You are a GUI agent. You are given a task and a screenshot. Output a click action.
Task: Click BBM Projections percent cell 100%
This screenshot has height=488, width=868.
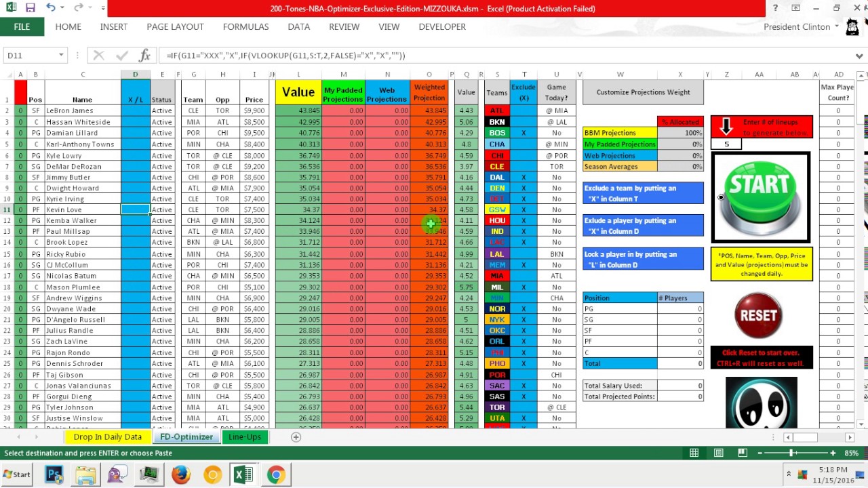[680, 133]
